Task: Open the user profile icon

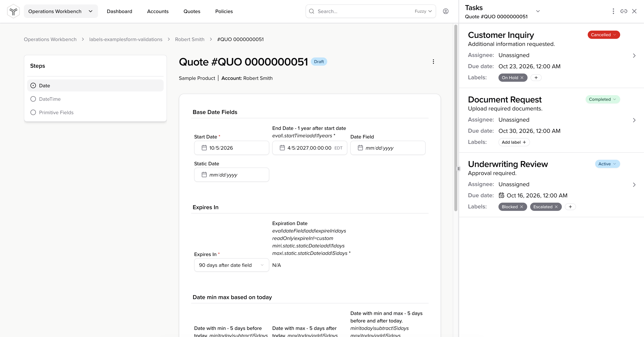Action: coord(446,11)
